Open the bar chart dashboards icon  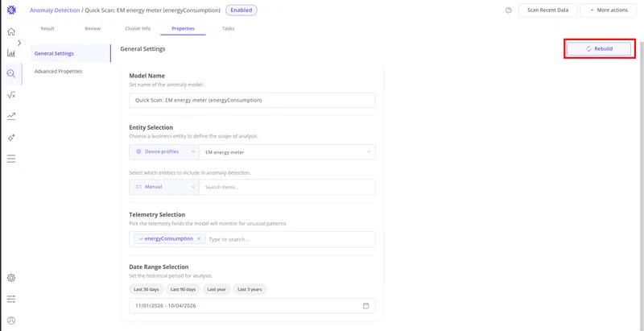pos(11,53)
